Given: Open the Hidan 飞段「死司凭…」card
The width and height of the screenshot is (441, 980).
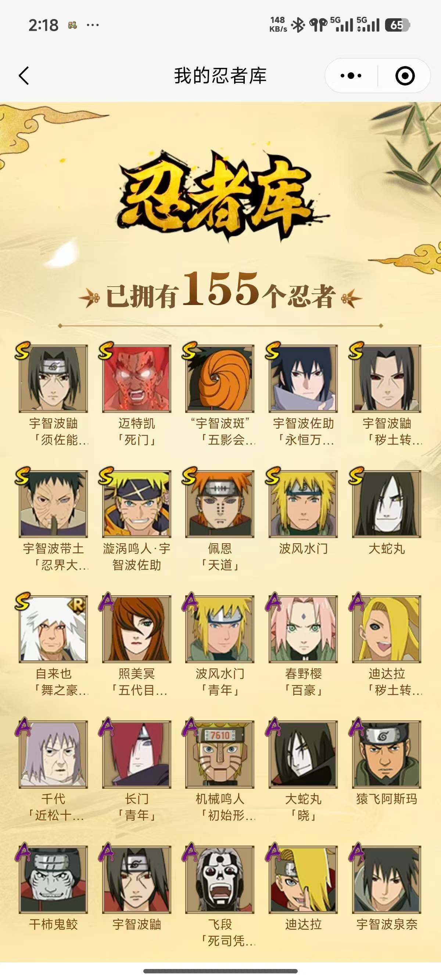Looking at the screenshot, I should tap(220, 879).
